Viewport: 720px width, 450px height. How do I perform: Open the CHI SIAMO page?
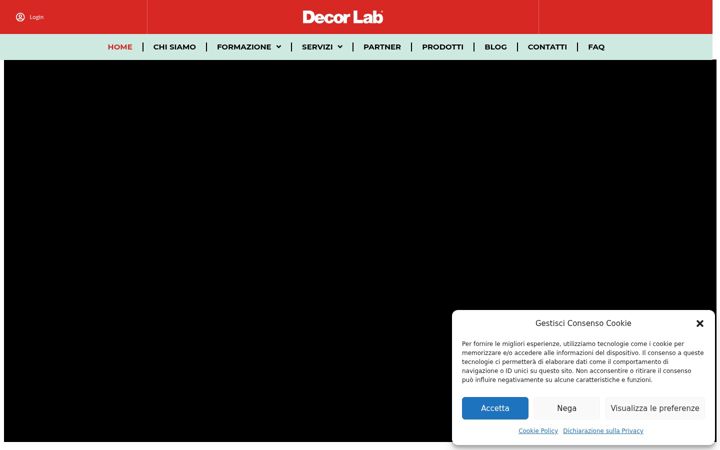174,47
